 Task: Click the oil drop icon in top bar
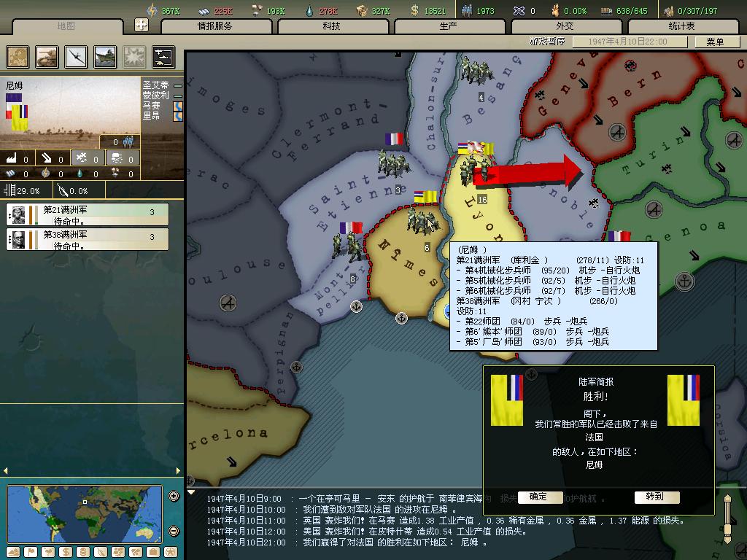(309, 10)
